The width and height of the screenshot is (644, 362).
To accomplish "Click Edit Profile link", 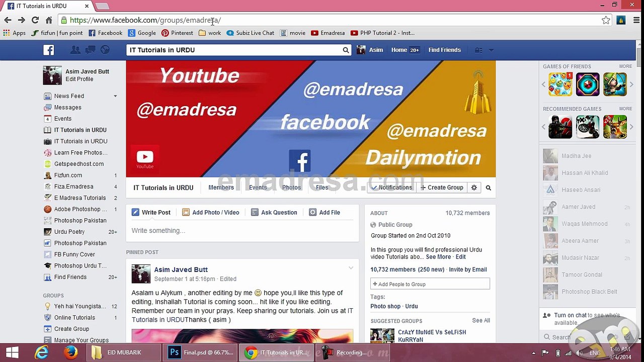I will [x=79, y=79].
